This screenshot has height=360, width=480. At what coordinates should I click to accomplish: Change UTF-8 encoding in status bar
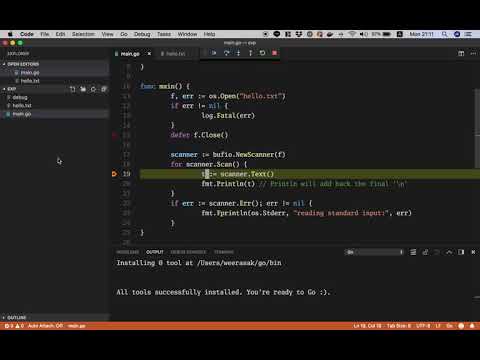(423, 326)
